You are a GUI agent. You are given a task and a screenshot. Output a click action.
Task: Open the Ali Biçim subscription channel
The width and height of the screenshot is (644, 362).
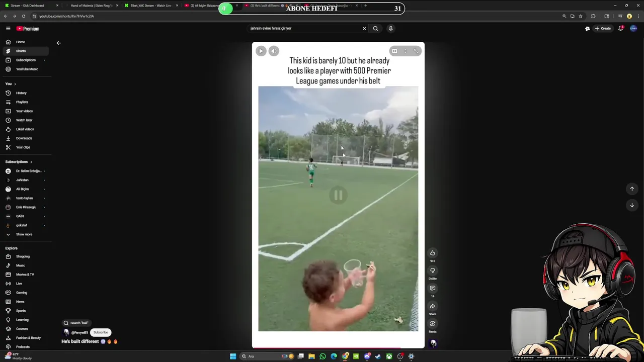coord(26,189)
